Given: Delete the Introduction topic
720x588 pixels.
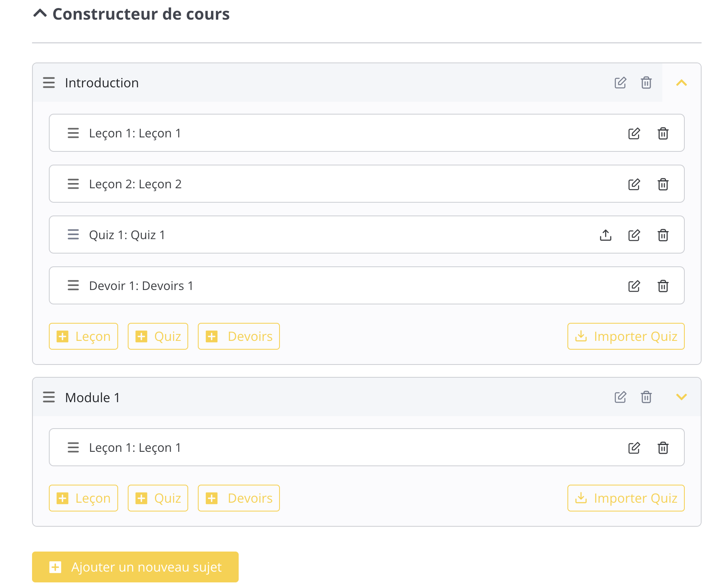Looking at the screenshot, I should (x=646, y=83).
